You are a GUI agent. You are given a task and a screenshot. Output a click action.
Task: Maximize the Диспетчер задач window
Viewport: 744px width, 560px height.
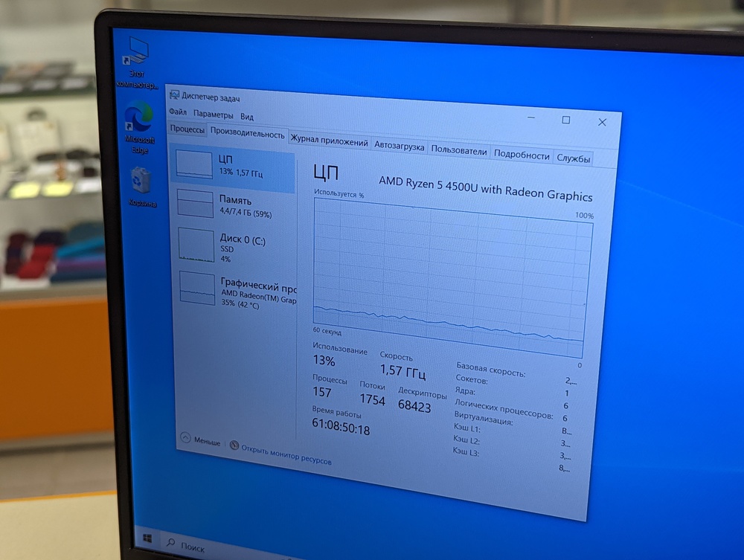(x=566, y=120)
